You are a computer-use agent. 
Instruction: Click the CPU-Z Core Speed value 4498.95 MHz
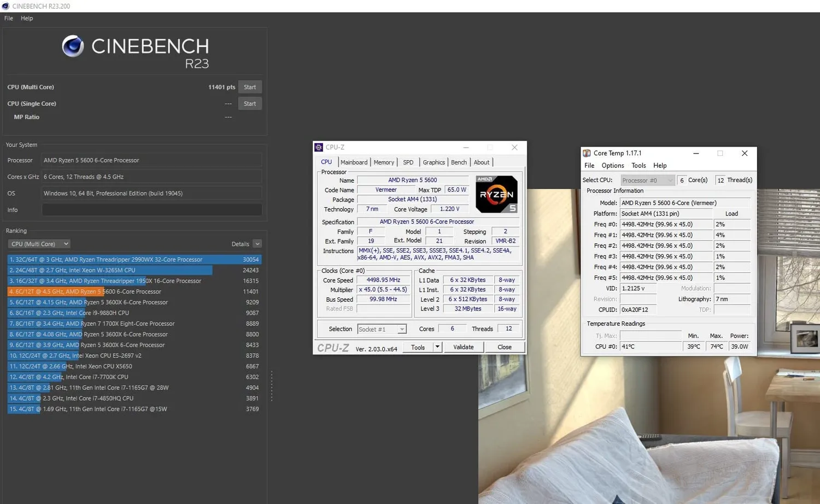[x=384, y=280]
